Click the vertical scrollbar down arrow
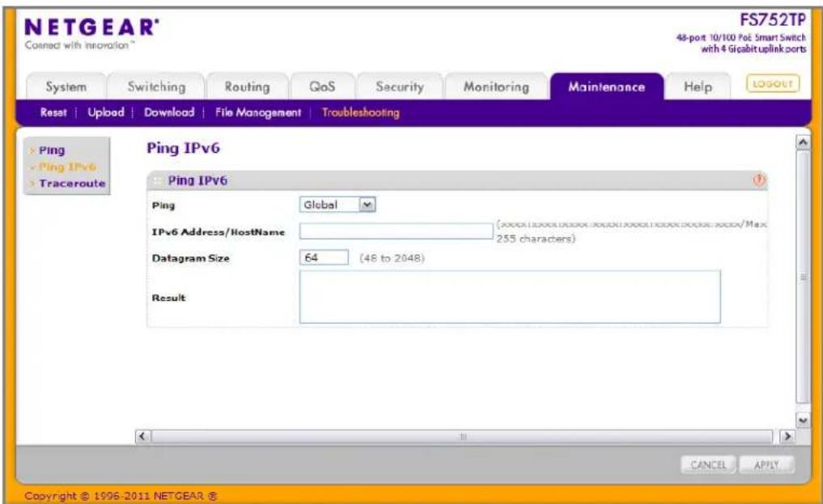This screenshot has height=504, width=823. click(803, 420)
